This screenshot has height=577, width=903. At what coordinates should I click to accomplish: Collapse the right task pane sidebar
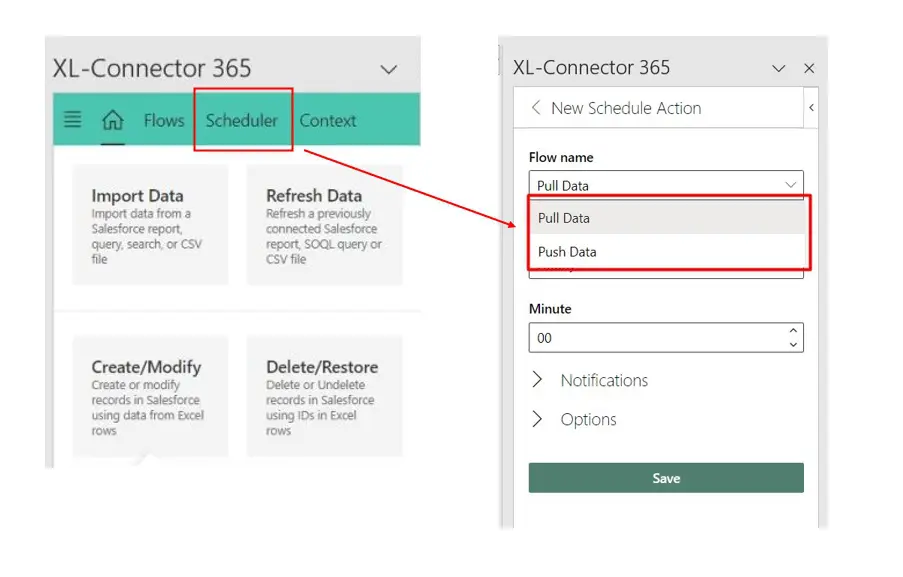[x=811, y=107]
